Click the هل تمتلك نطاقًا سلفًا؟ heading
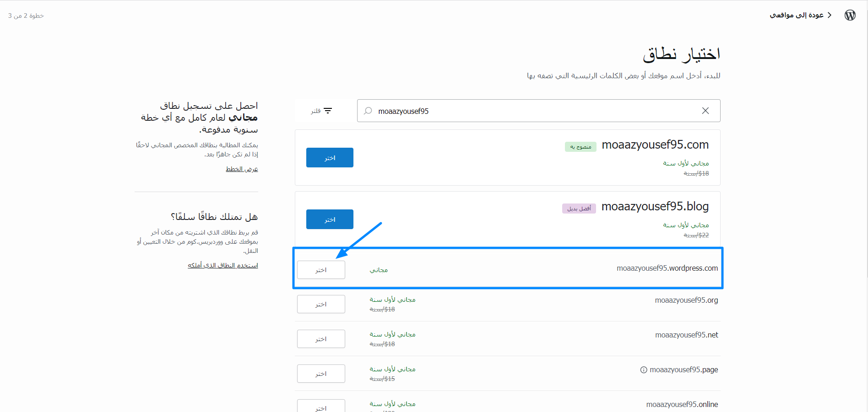 click(x=214, y=217)
